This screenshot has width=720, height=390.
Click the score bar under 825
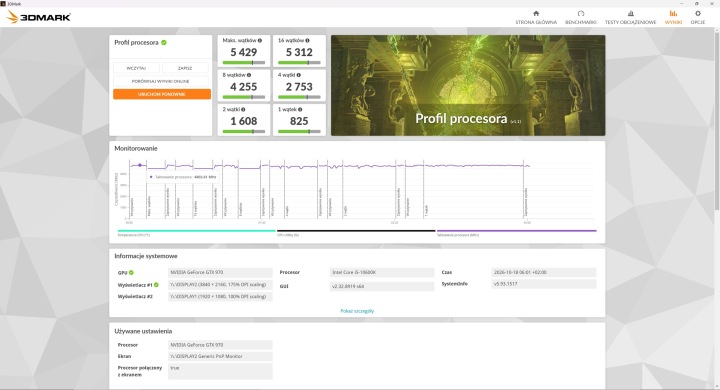click(299, 131)
